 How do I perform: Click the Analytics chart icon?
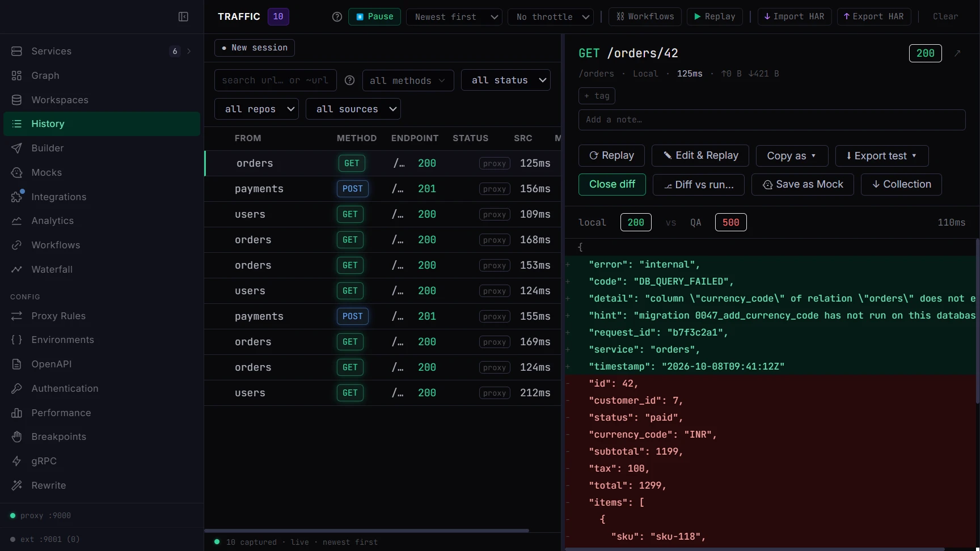[17, 221]
